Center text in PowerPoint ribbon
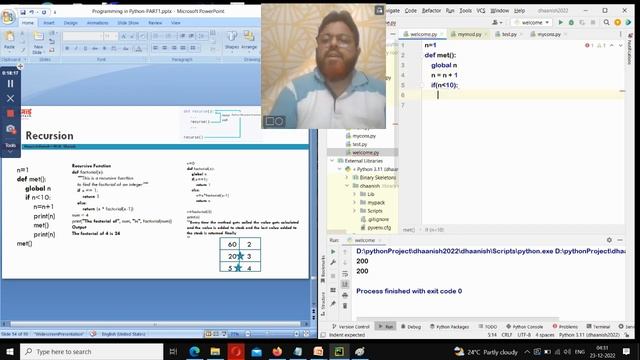640x360 pixels. [x=164, y=48]
